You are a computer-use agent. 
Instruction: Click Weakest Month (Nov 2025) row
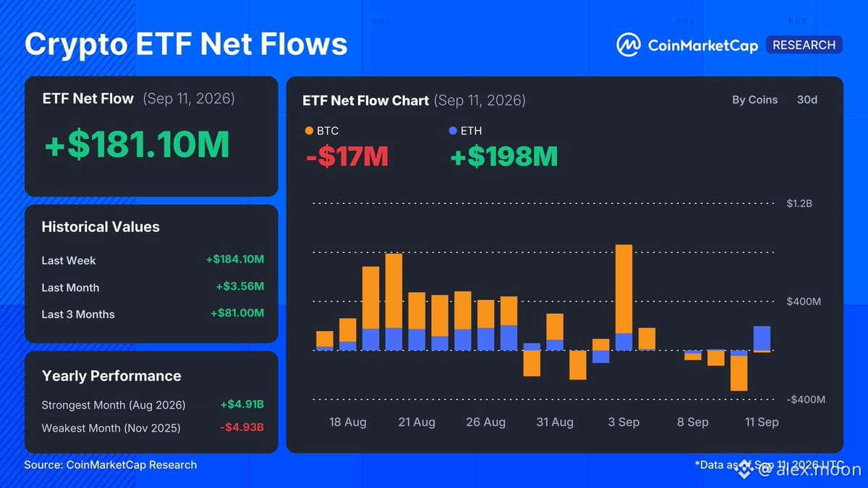153,427
